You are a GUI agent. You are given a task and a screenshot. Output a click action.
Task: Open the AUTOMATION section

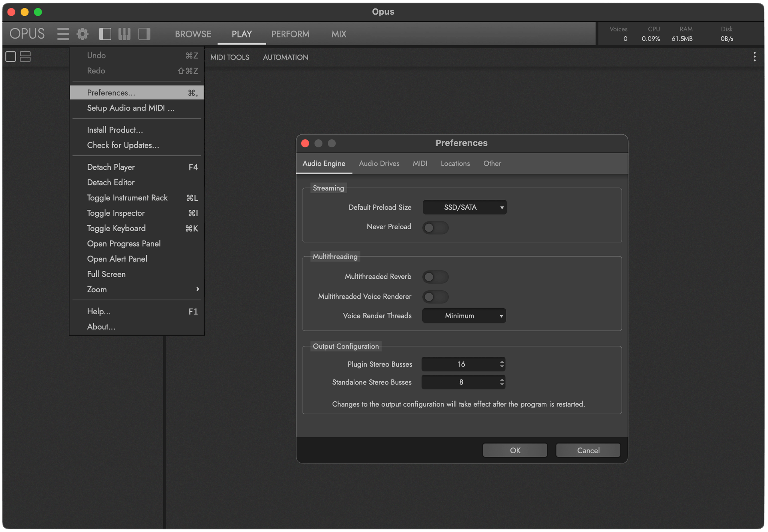[285, 57]
